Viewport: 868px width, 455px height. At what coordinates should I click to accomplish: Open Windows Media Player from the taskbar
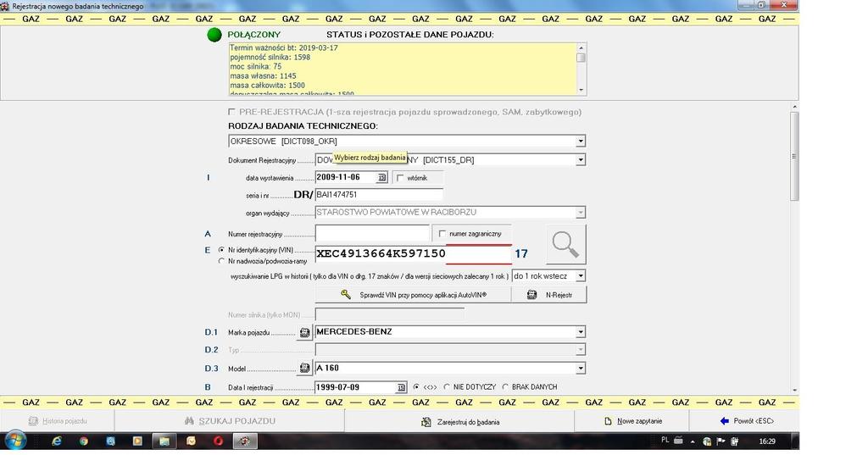pyautogui.click(x=137, y=441)
